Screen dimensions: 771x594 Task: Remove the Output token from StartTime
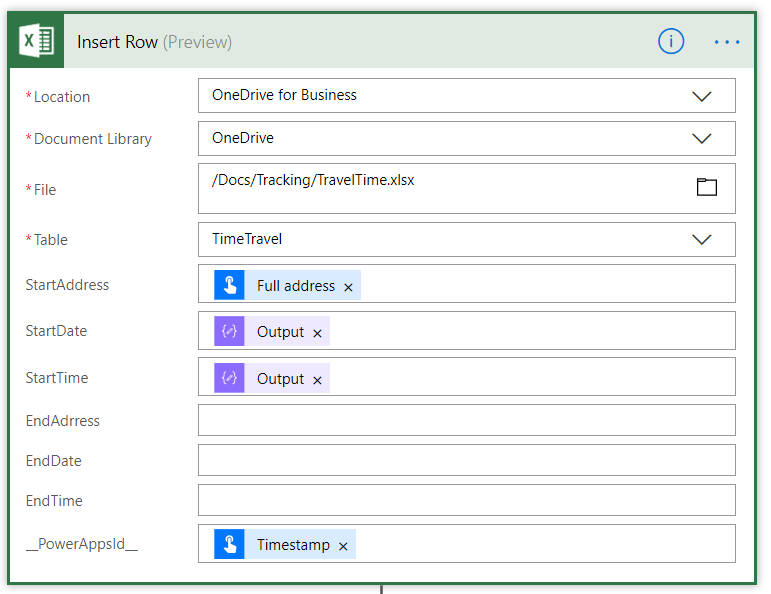317,380
